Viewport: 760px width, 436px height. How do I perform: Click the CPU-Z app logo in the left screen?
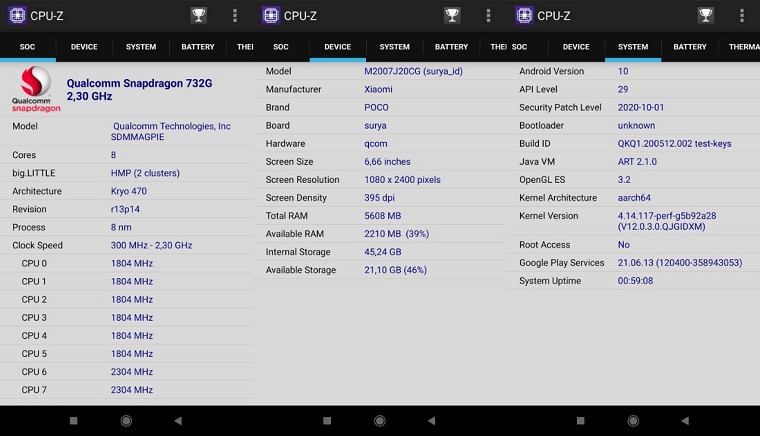17,16
